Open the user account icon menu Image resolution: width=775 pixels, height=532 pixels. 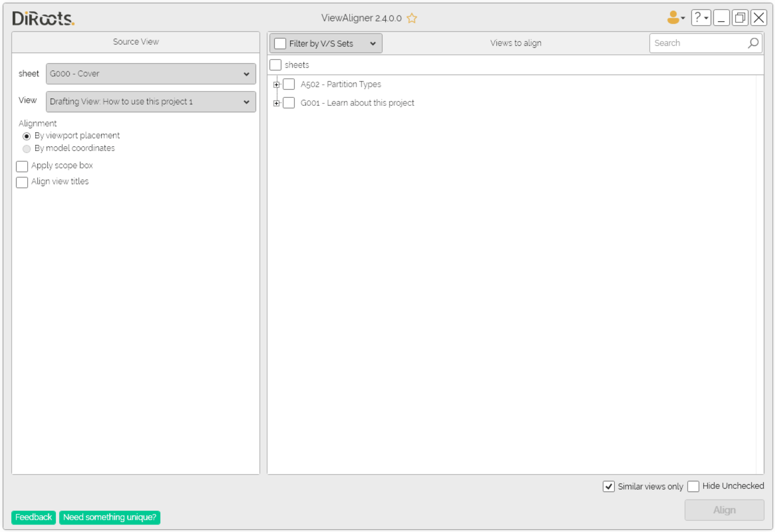click(x=675, y=18)
